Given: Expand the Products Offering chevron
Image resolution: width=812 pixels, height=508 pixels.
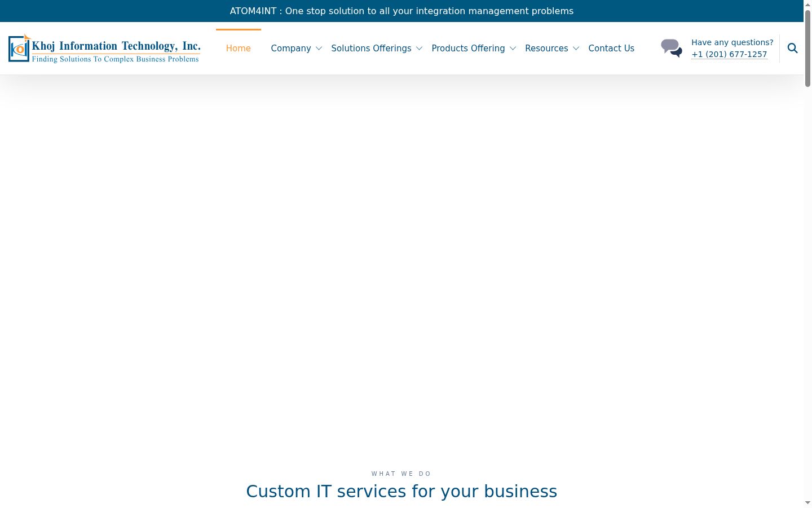Looking at the screenshot, I should 513,49.
